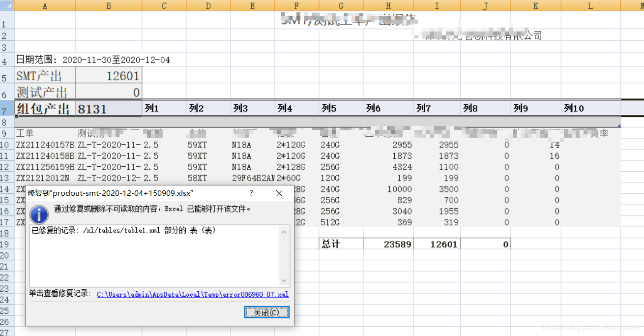Click the blue information icon in the repair dialog
The image size is (644, 336).
[x=39, y=215]
